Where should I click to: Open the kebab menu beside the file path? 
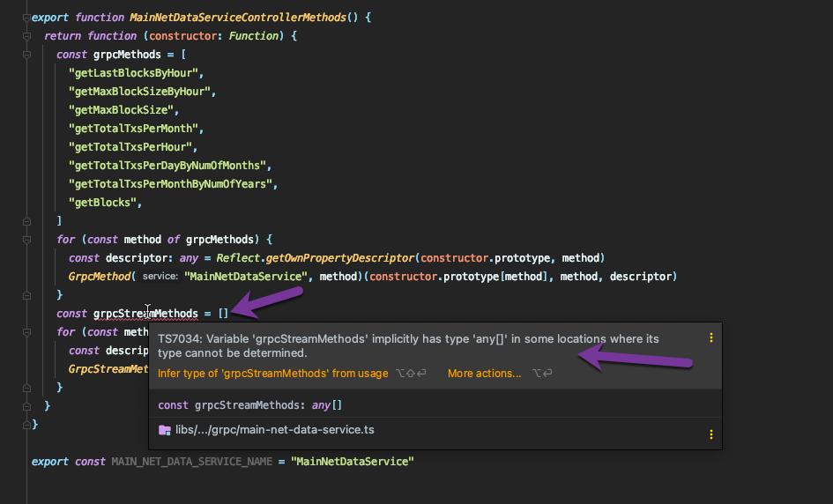[710, 434]
